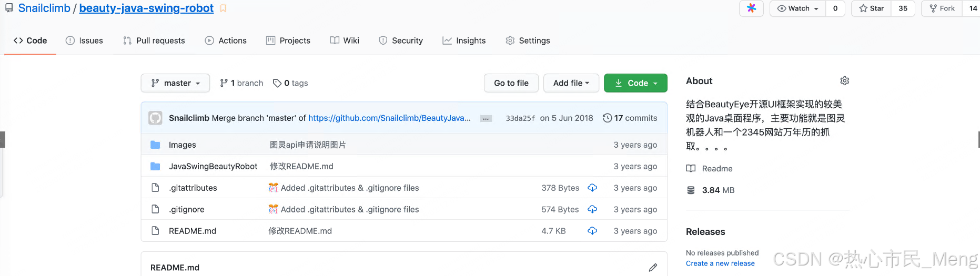980x276 pixels.
Task: Open the beauty-java-swing-robot repository link
Action: coord(146,8)
